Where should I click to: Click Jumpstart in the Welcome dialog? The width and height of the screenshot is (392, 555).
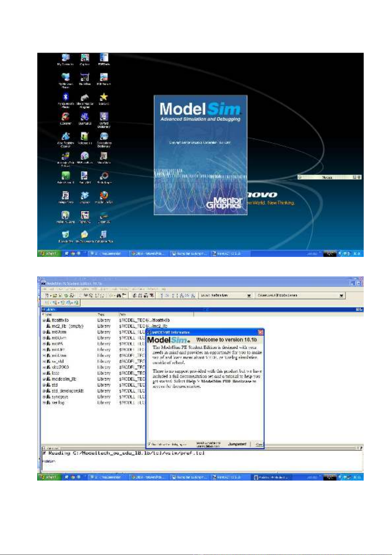pyautogui.click(x=237, y=444)
